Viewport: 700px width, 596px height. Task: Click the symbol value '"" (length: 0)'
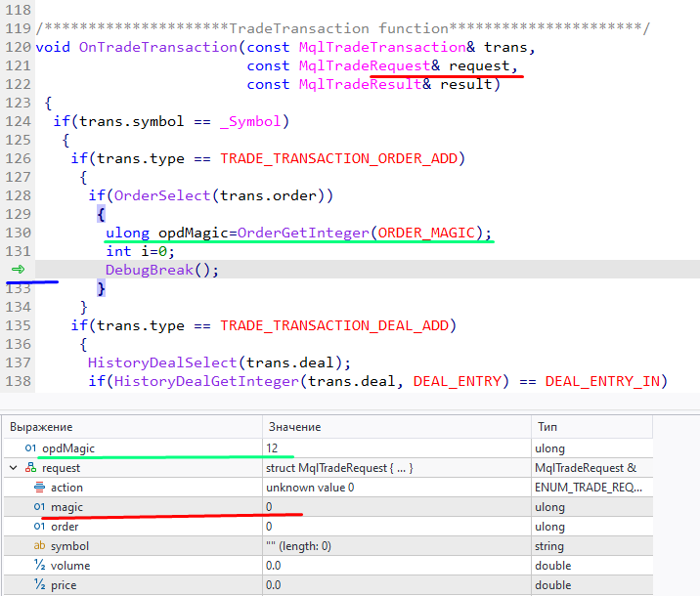click(298, 546)
